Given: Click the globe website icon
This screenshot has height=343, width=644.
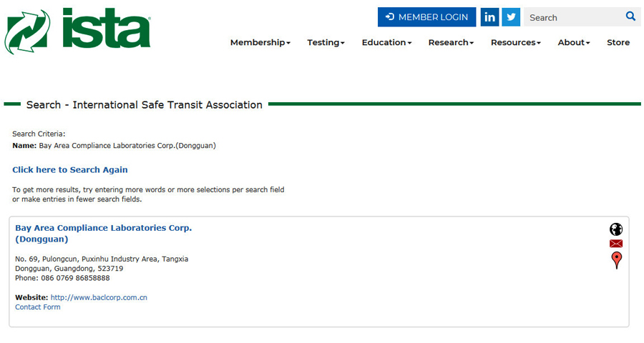Looking at the screenshot, I should pyautogui.click(x=616, y=229).
